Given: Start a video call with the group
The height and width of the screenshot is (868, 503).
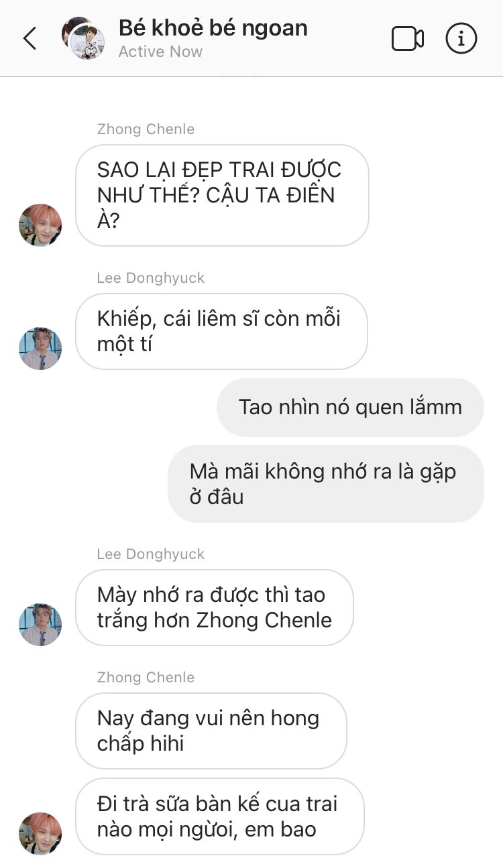Looking at the screenshot, I should [x=408, y=39].
